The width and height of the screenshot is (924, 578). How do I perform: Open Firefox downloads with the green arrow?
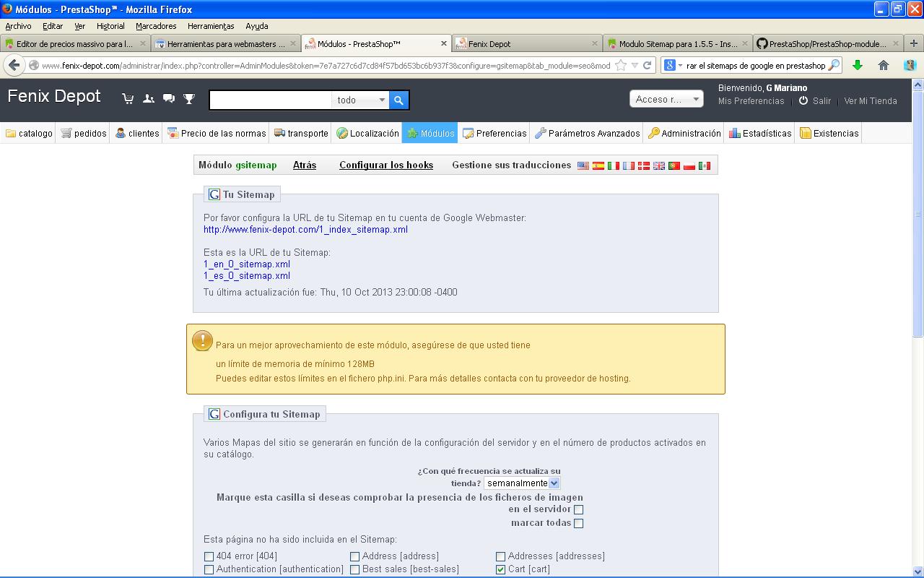858,65
